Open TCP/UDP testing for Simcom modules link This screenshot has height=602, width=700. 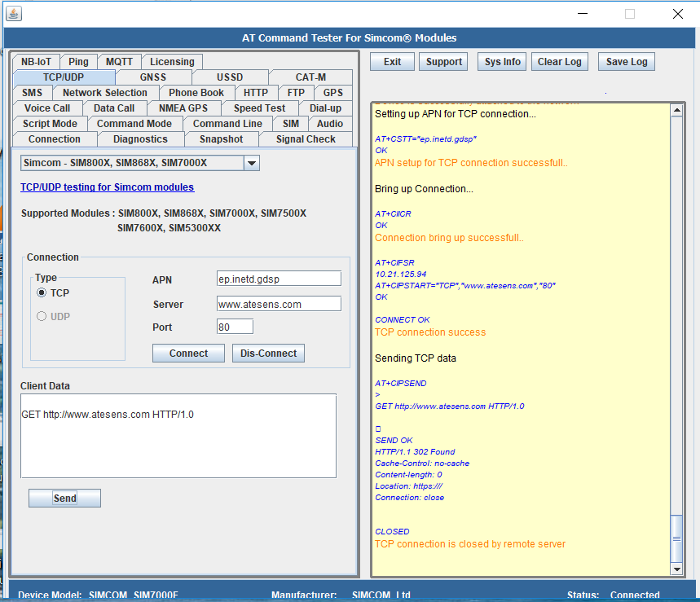107,187
